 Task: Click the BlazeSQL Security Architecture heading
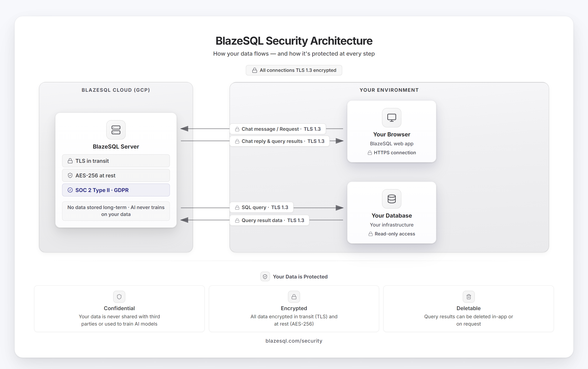(294, 41)
